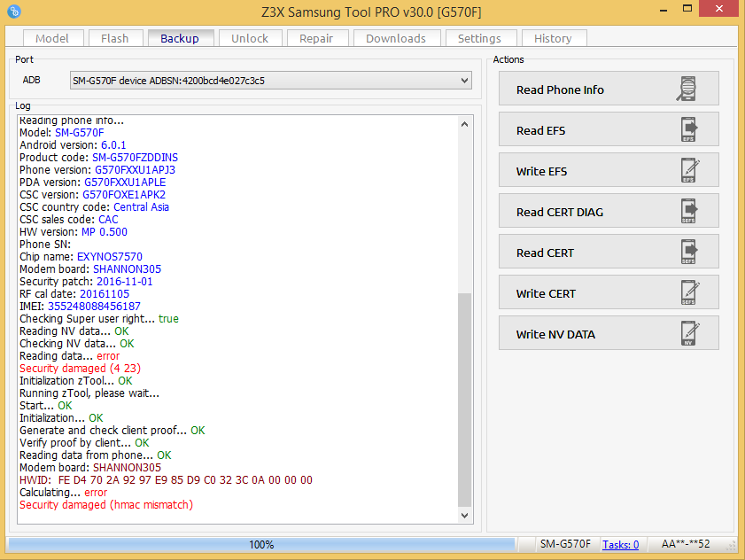Click the AA**-**52 status bar entry
The image size is (745, 560).
[686, 544]
